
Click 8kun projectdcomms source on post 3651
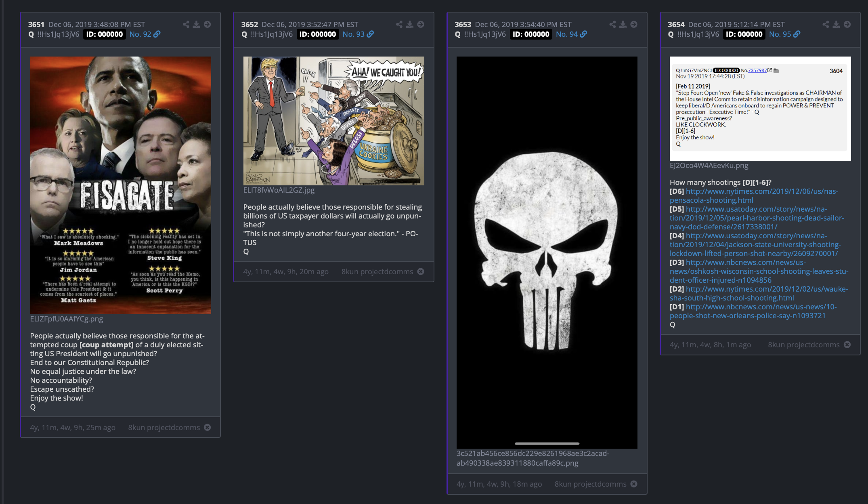tap(164, 427)
